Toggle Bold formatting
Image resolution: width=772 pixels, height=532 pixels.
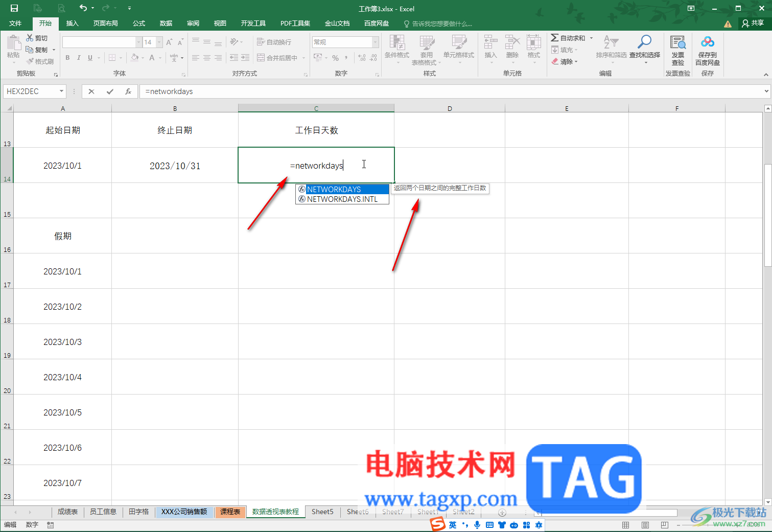67,58
